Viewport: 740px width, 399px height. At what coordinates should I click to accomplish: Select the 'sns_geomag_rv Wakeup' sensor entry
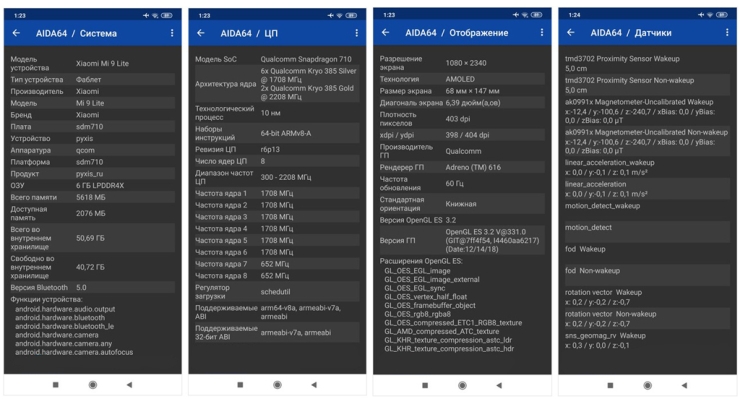coord(605,336)
